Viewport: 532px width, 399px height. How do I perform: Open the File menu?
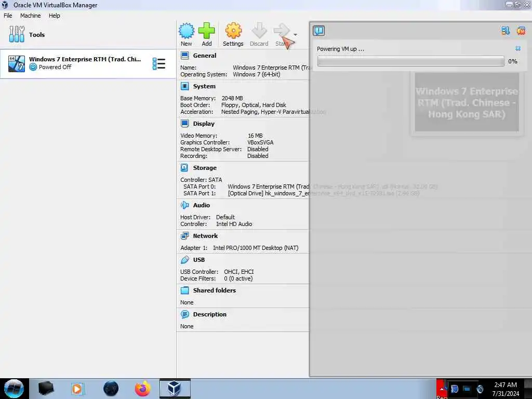[x=8, y=16]
